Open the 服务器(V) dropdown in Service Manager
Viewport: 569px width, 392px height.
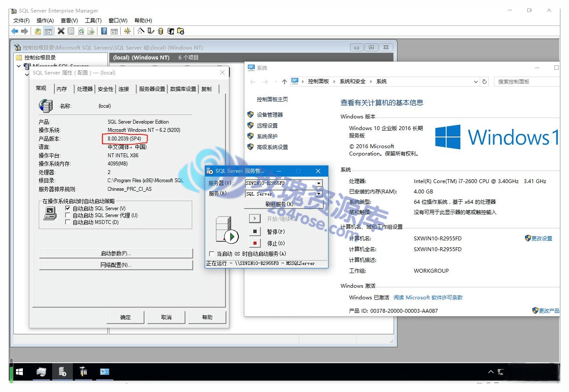click(x=319, y=183)
